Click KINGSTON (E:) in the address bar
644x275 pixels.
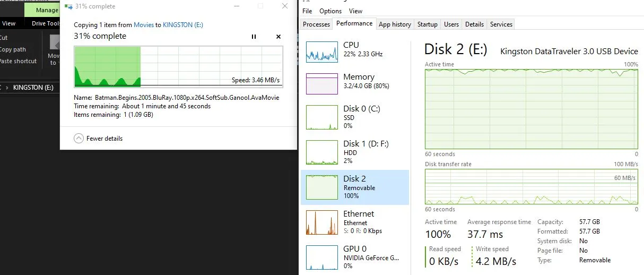[33, 87]
